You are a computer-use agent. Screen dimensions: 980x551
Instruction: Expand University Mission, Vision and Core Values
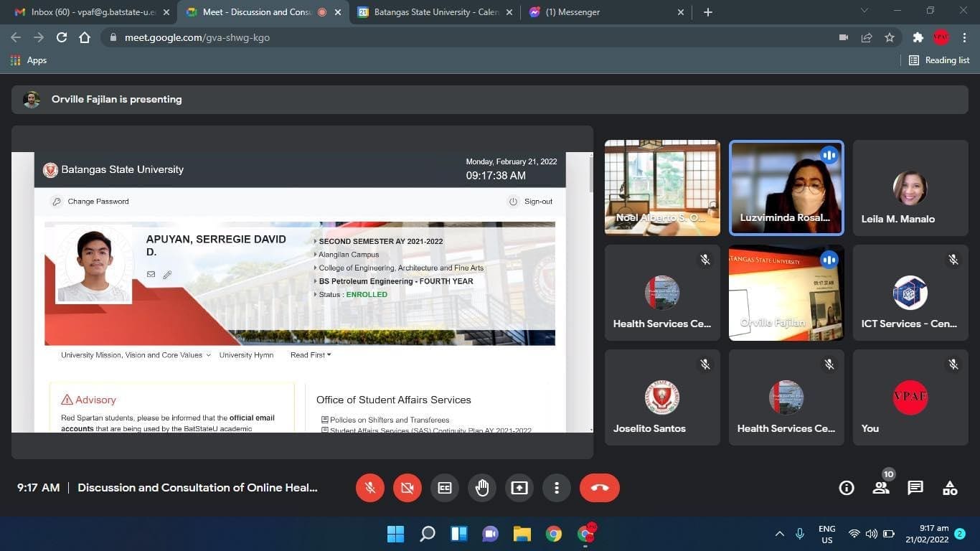136,355
